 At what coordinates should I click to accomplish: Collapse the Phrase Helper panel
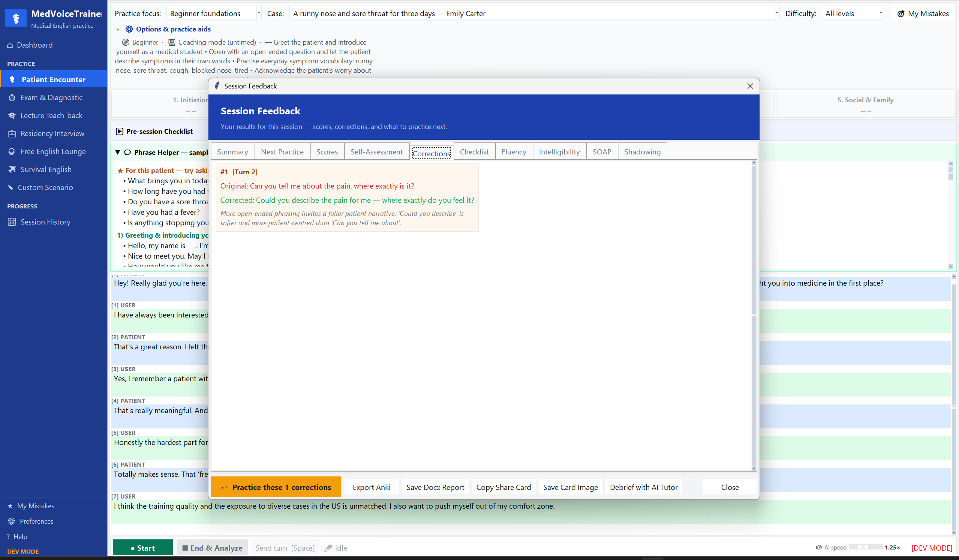(118, 152)
